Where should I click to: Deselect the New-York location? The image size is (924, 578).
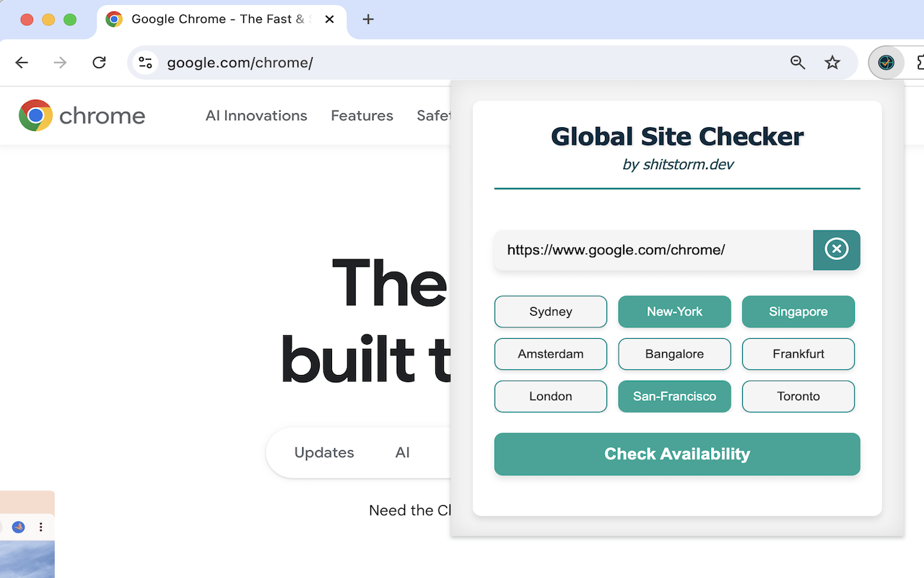(675, 311)
